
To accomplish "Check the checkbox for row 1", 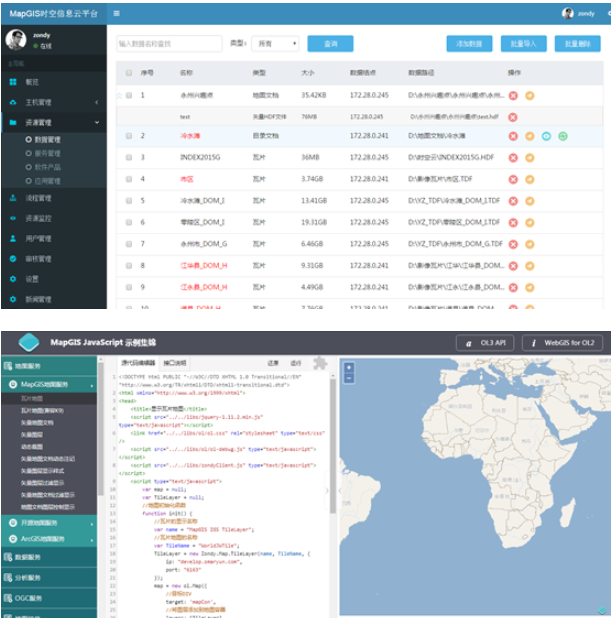I will pyautogui.click(x=129, y=95).
